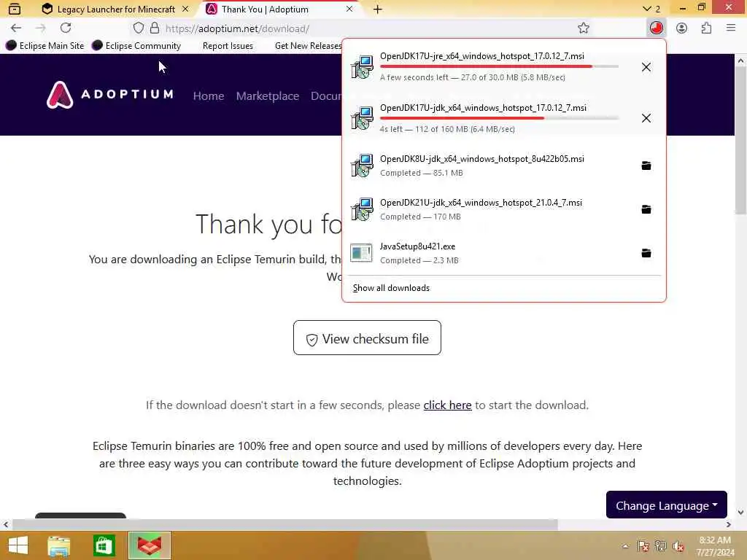Click the horizontal page scrollbar
This screenshot has width=747, height=560.
tap(285, 524)
